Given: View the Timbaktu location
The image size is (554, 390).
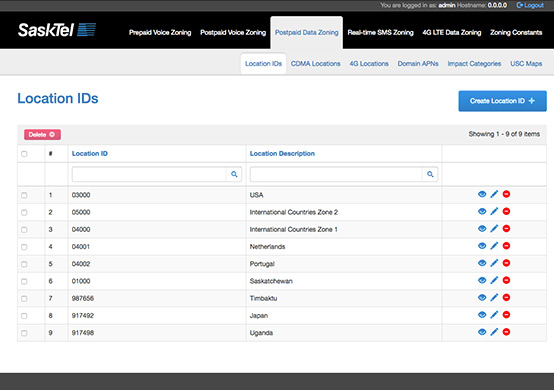Looking at the screenshot, I should pos(482,298).
